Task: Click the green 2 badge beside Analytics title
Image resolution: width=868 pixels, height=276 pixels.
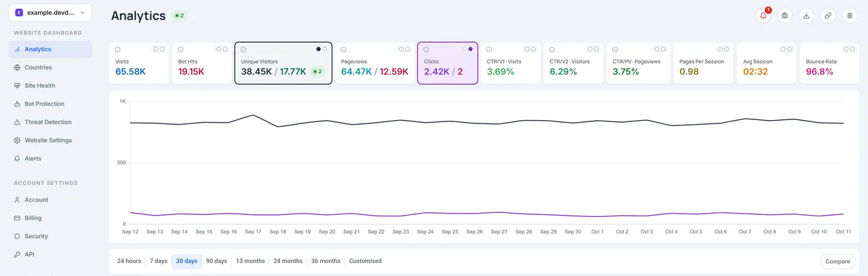Action: pyautogui.click(x=179, y=16)
